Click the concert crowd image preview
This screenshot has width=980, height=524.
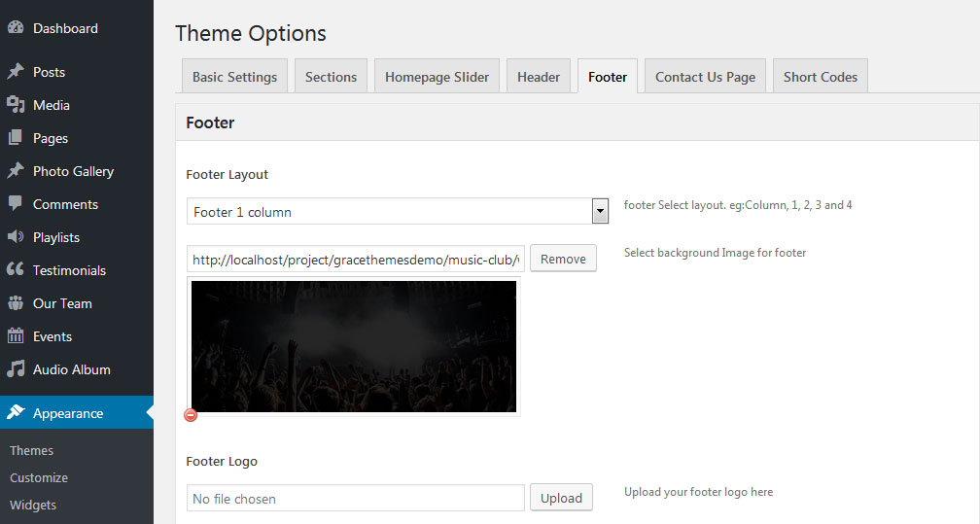(354, 346)
